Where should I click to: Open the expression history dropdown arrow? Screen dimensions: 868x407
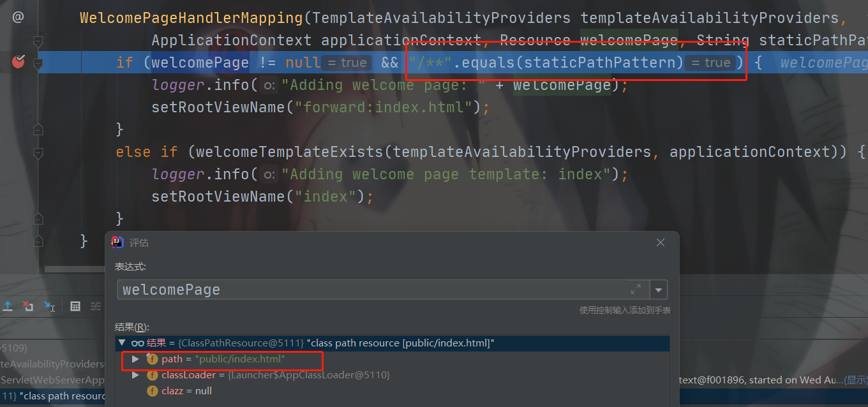coord(659,290)
